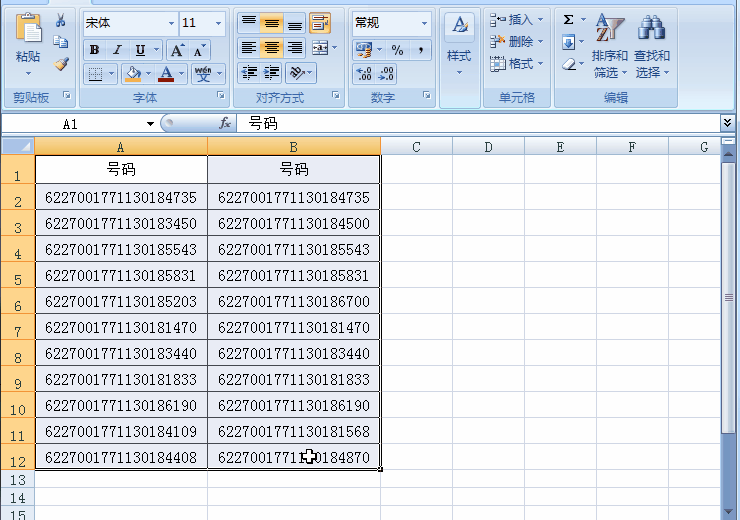Click the vertical scrollbar thumb
The image size is (740, 520).
(728, 297)
